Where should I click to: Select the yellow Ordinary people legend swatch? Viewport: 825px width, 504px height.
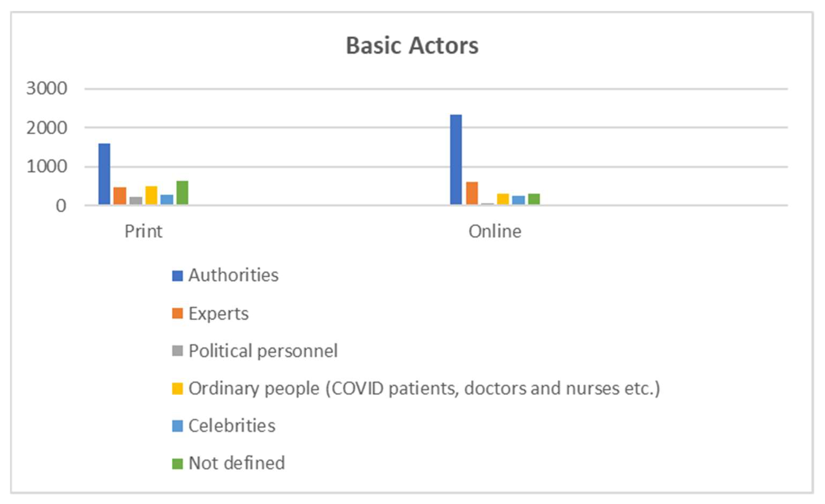[x=177, y=388]
